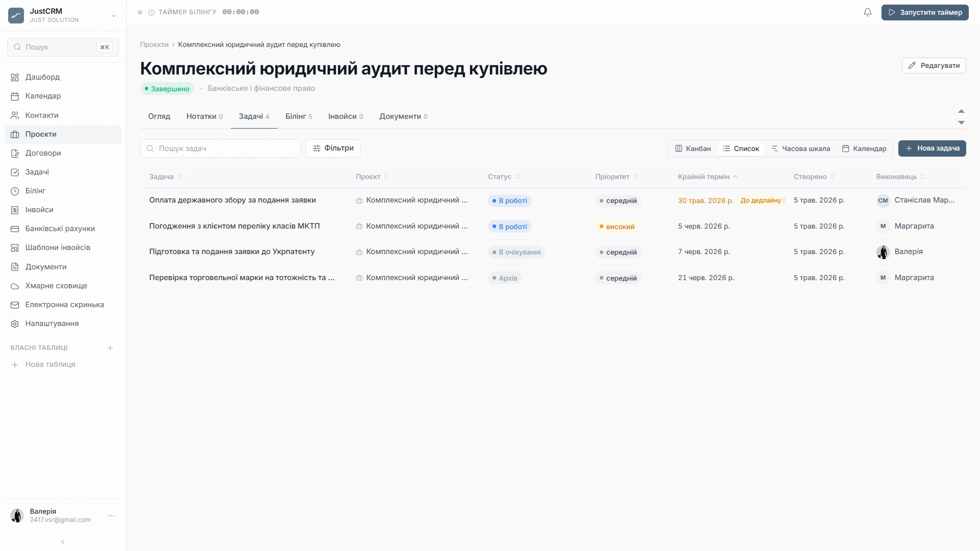Click the В очікуванні status badge

[x=516, y=252]
